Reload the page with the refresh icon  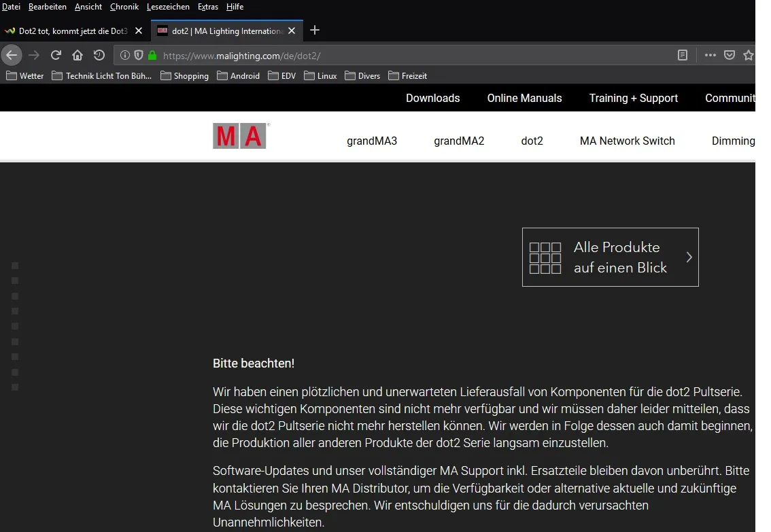(56, 55)
